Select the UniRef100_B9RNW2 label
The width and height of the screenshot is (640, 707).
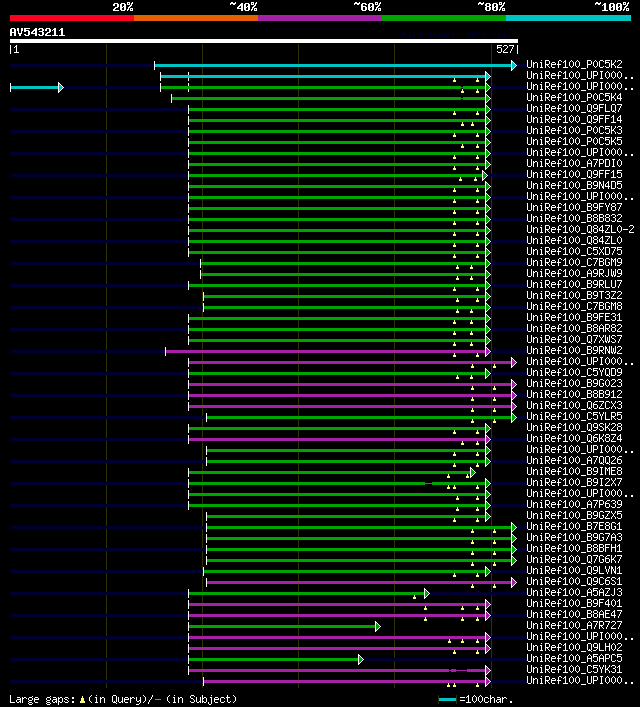574,350
